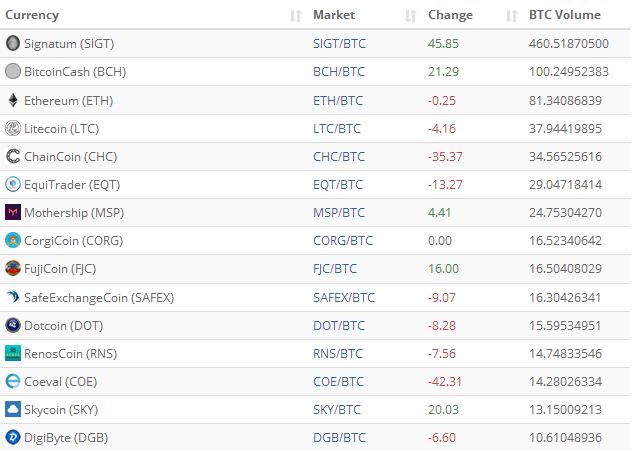Viewport: 633px width, 452px height.
Task: Sort table by Market column arrows
Action: 410,16
